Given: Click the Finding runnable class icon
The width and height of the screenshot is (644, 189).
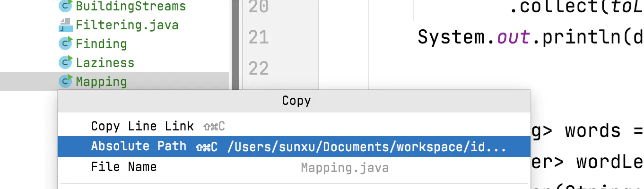Looking at the screenshot, I should coord(65,44).
